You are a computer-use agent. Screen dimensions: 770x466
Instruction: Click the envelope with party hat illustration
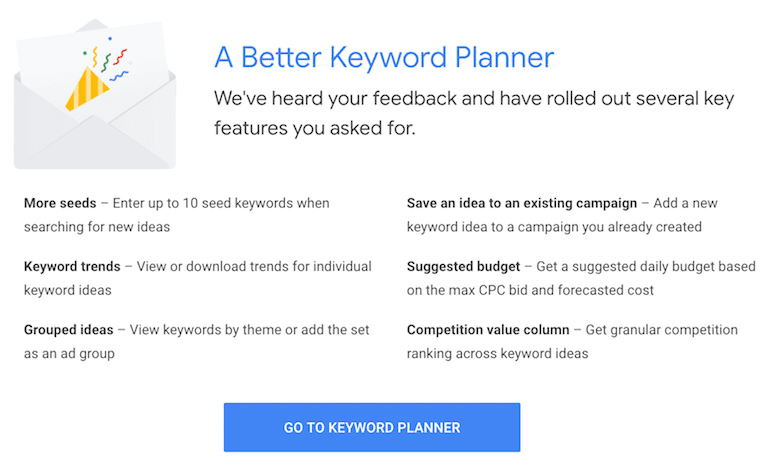pos(95,94)
